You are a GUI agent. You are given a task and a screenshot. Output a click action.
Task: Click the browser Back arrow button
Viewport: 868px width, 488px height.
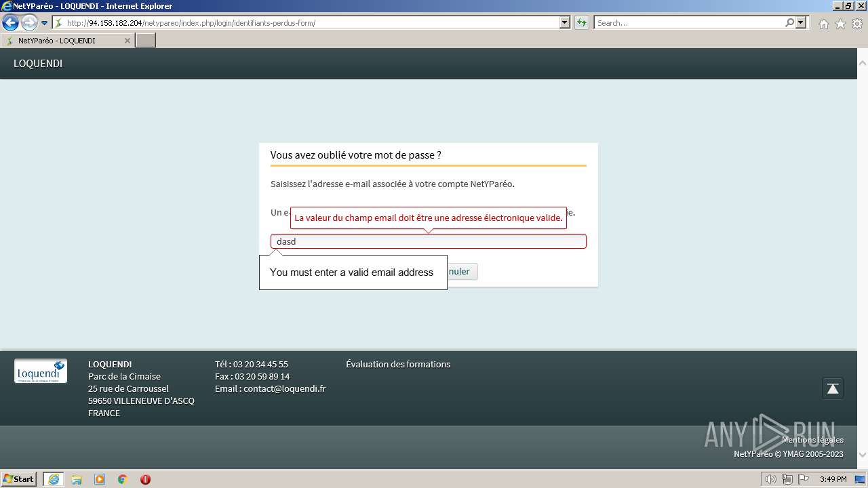click(10, 23)
